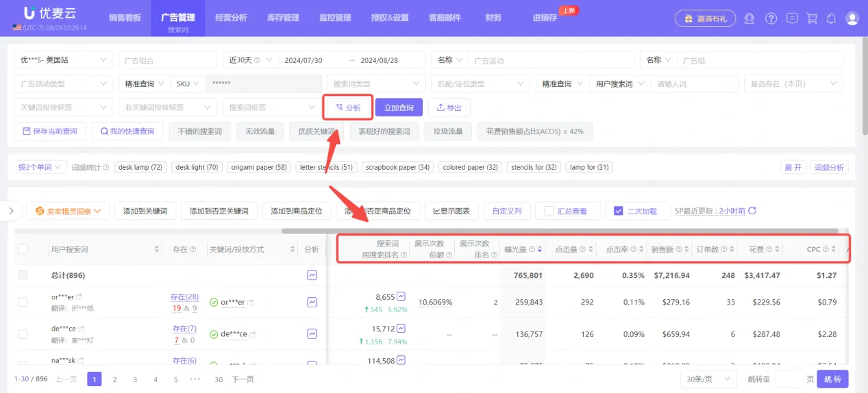This screenshot has width=868, height=393.
Task: Uncheck the 二次加载 checkbox
Action: 619,211
